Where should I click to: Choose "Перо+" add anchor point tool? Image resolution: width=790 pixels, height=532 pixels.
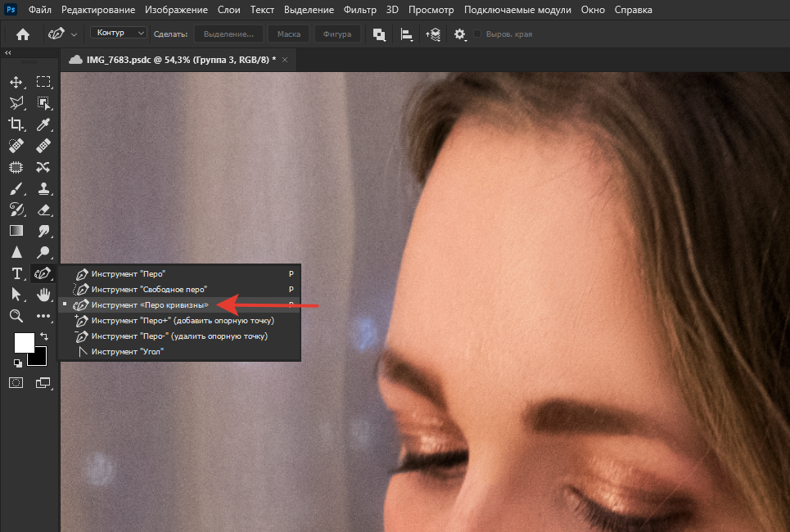(x=180, y=320)
